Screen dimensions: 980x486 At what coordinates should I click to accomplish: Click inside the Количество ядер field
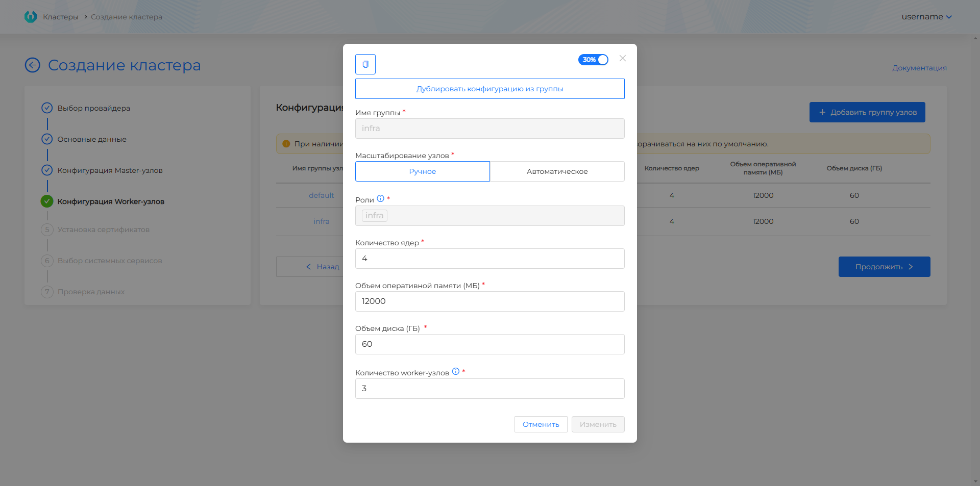[x=489, y=259]
